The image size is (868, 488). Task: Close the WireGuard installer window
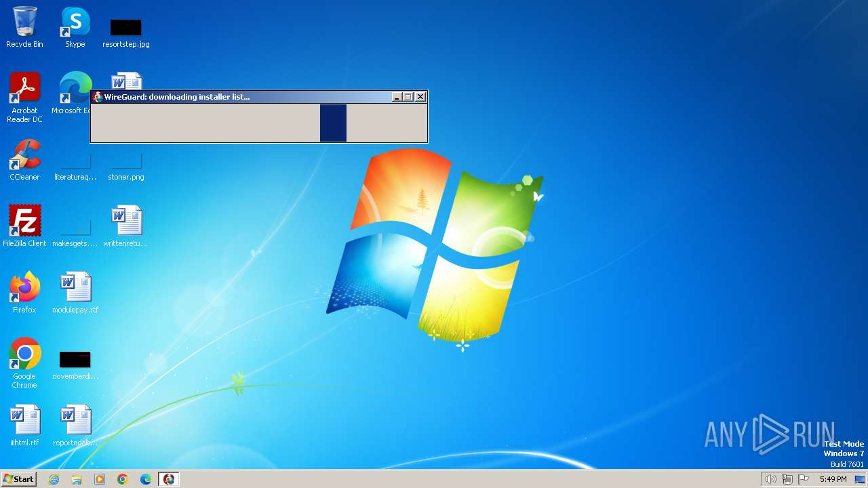point(420,97)
